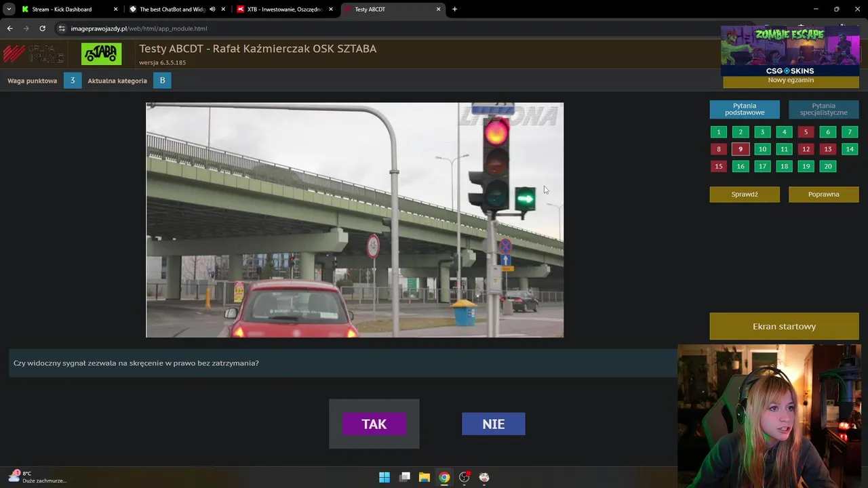Show Pytania podstawowe questions
868x488 pixels.
pyautogui.click(x=745, y=109)
